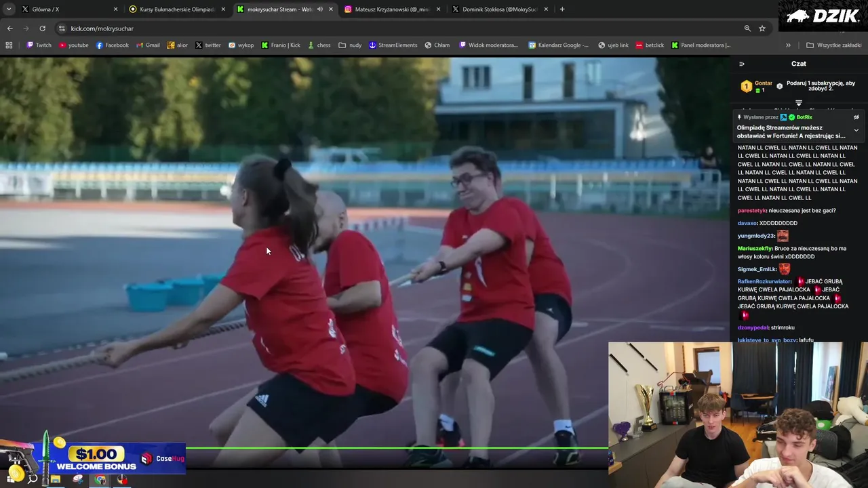Switch to the Kursy Bukmacherskie Olimpiada tab
The width and height of the screenshot is (868, 488).
pyautogui.click(x=177, y=9)
